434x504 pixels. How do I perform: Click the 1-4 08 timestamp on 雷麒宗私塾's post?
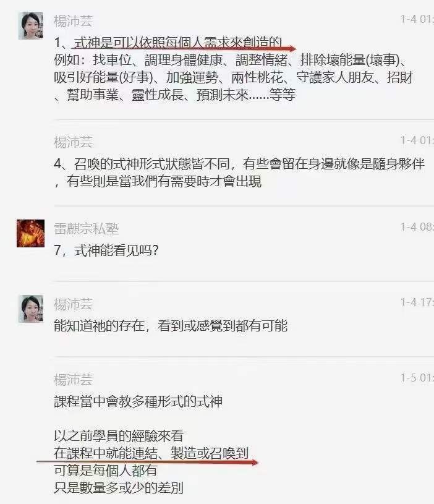click(417, 227)
